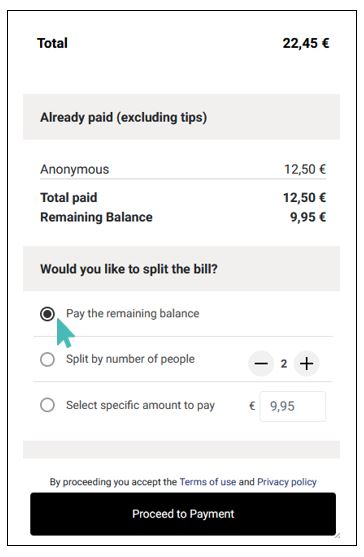Click the Total amount 22,45 €
The width and height of the screenshot is (364, 557).
pyautogui.click(x=306, y=43)
